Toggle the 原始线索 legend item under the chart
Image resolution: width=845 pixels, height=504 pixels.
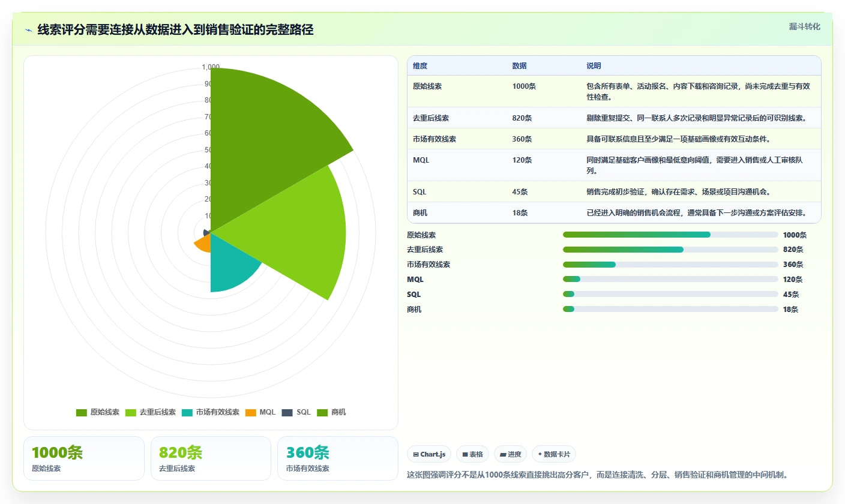tap(98, 412)
